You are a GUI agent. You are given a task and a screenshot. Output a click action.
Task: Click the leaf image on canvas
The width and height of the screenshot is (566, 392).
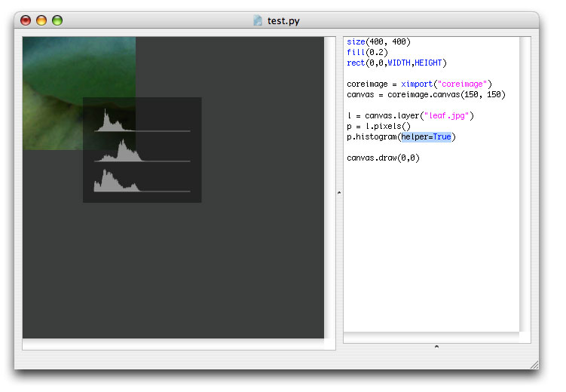click(79, 93)
